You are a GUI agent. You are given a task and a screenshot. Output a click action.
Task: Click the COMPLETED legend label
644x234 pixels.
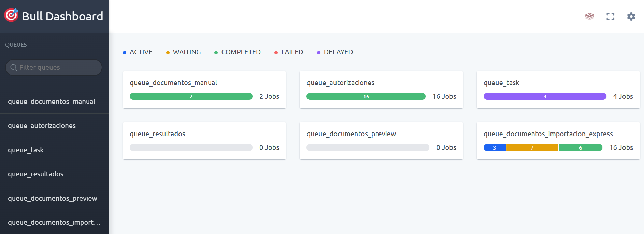[241, 52]
